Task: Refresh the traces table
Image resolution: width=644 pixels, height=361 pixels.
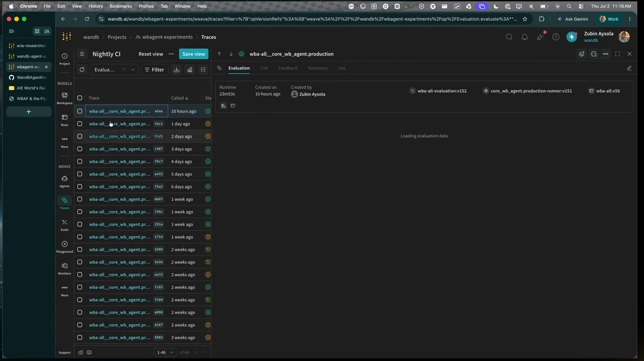Action: click(x=82, y=70)
